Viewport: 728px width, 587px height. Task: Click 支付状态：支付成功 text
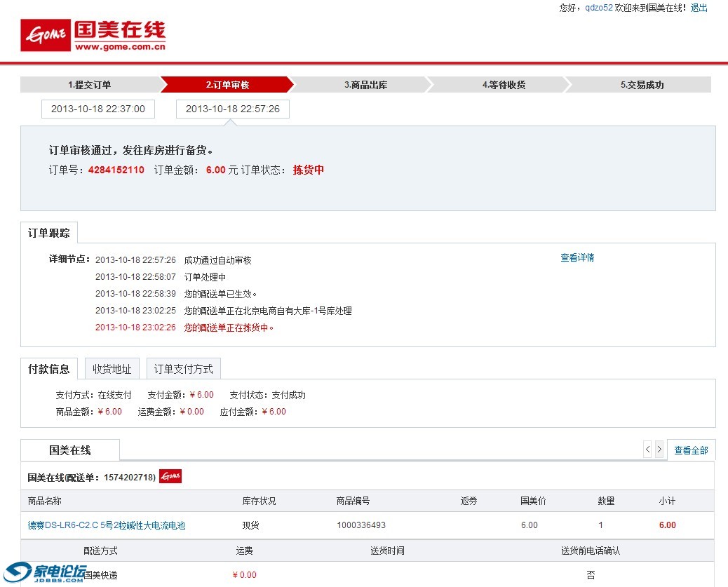pos(267,395)
